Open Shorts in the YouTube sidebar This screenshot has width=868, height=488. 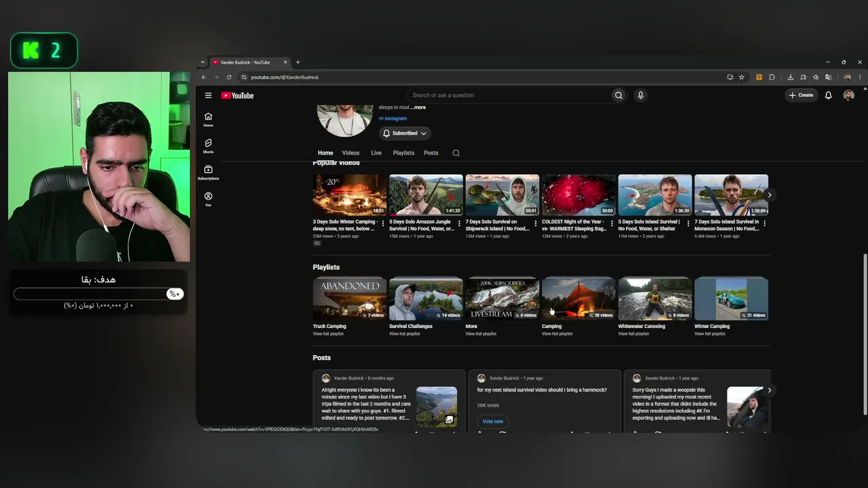click(x=208, y=146)
